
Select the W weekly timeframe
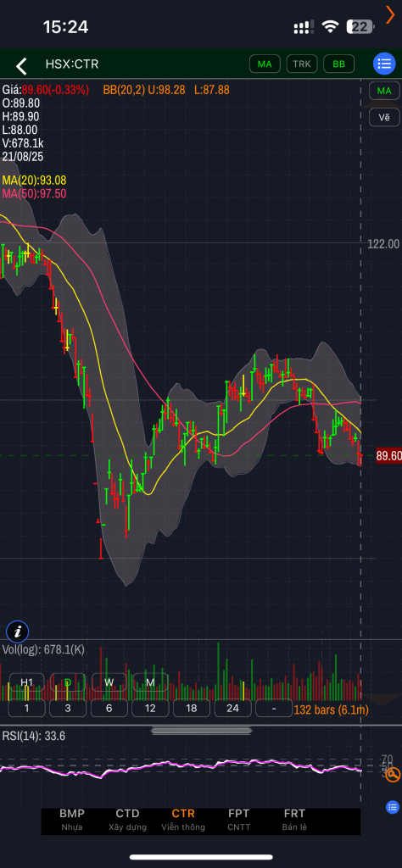[x=109, y=682]
